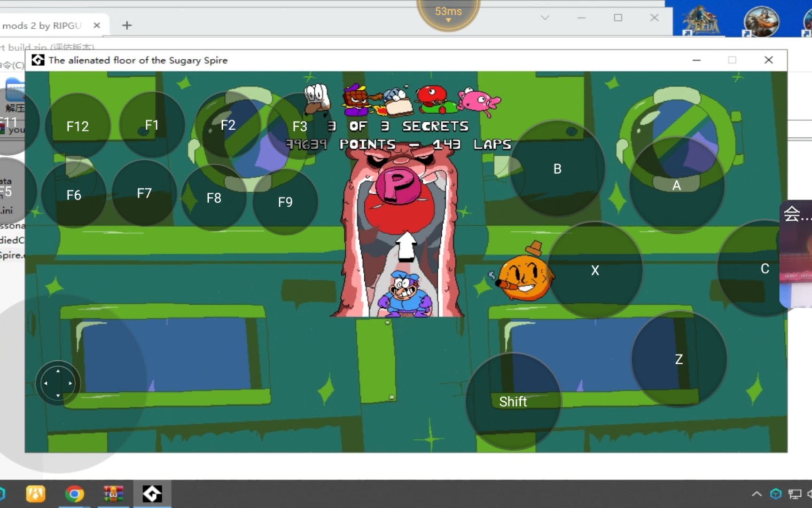812x508 pixels.
Task: Click the blue character in the doorway
Action: [405, 294]
